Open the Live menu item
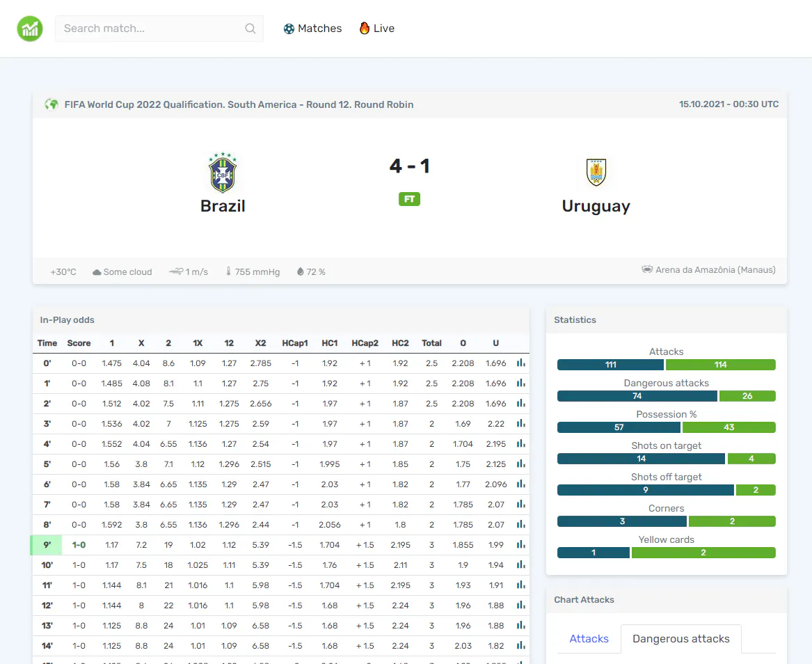 377,29
